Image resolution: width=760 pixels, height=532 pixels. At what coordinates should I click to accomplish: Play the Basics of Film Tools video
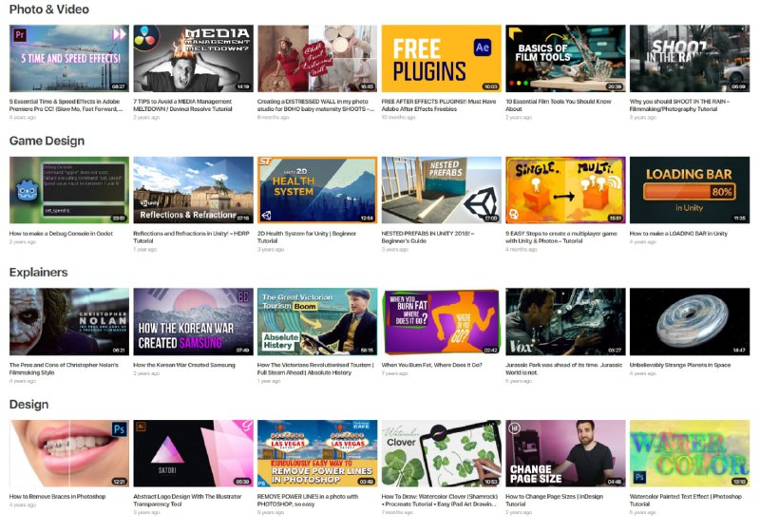click(564, 57)
